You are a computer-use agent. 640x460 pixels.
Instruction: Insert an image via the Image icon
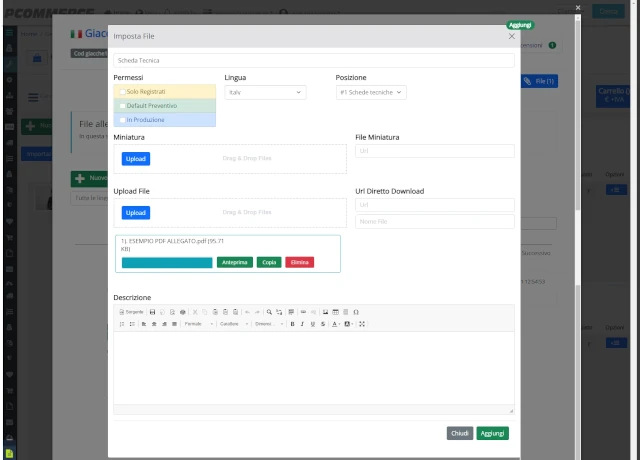[325, 312]
